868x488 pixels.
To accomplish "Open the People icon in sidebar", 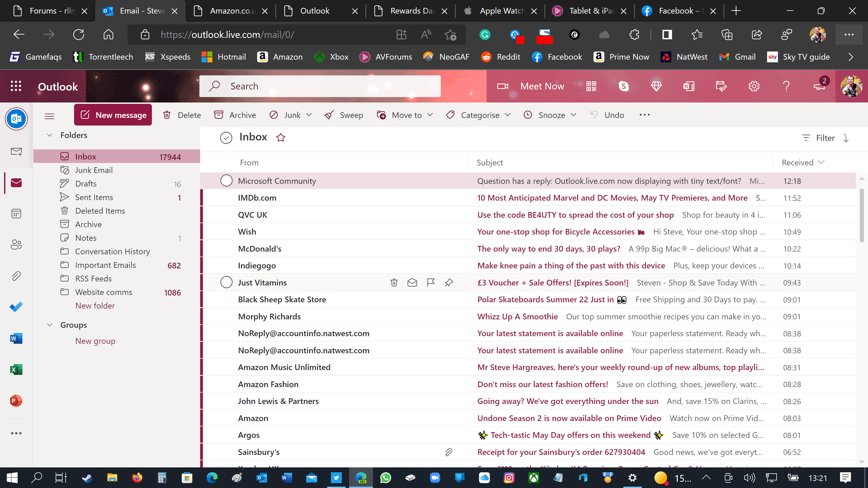I will coord(16,245).
